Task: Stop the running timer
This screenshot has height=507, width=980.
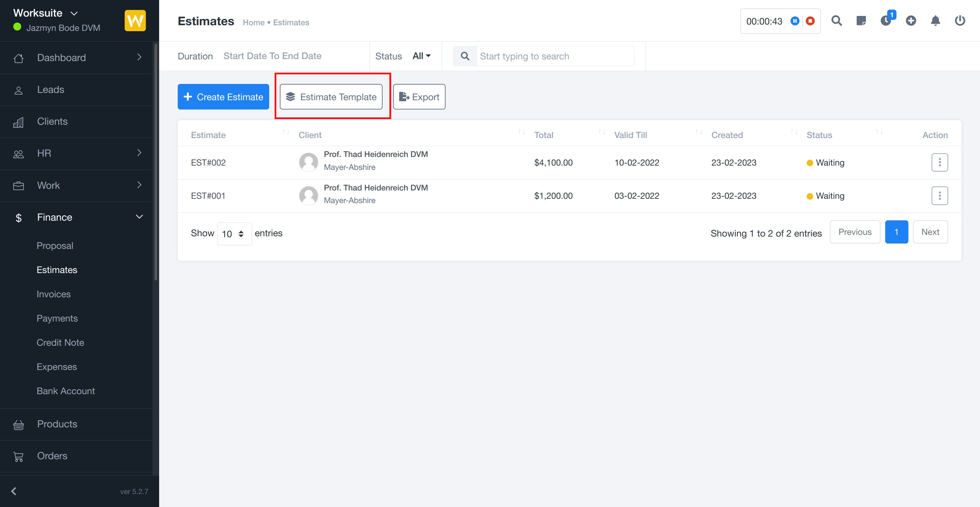Action: click(810, 21)
